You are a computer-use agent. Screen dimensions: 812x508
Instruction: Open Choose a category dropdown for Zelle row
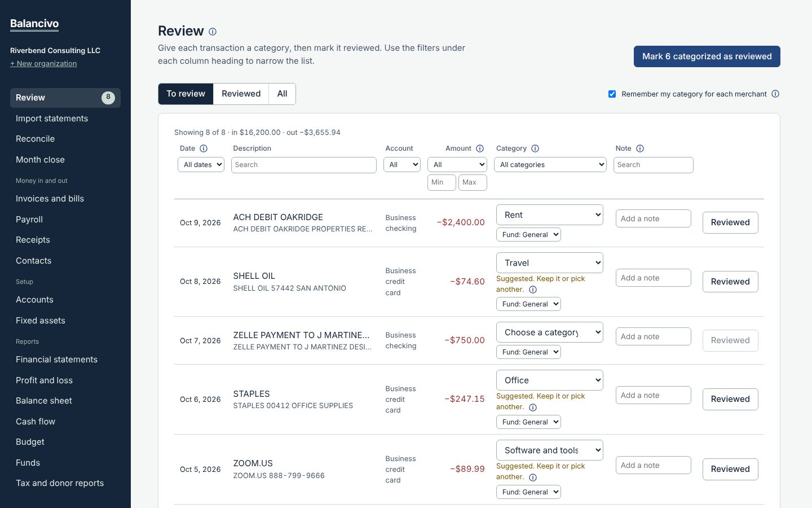(550, 332)
